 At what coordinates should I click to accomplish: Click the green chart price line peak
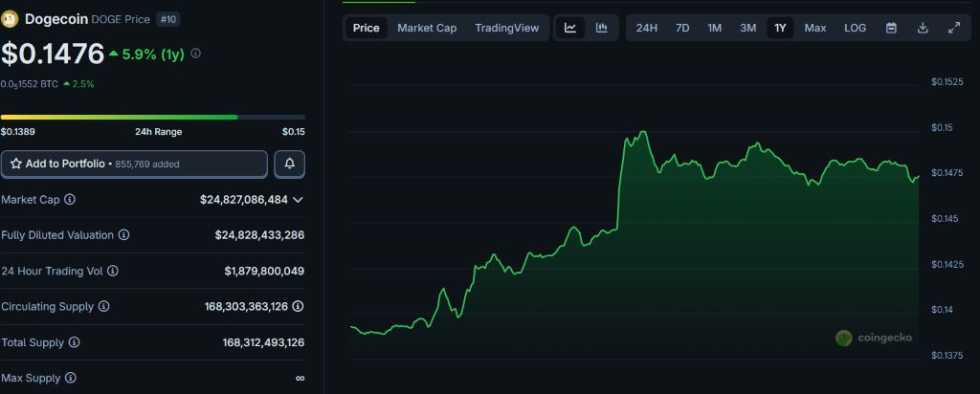coord(642,132)
